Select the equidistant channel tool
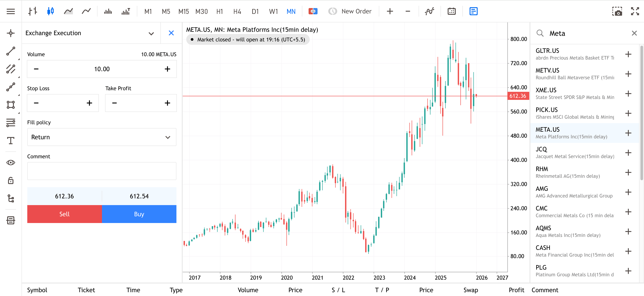This screenshot has width=644, height=296. (11, 69)
